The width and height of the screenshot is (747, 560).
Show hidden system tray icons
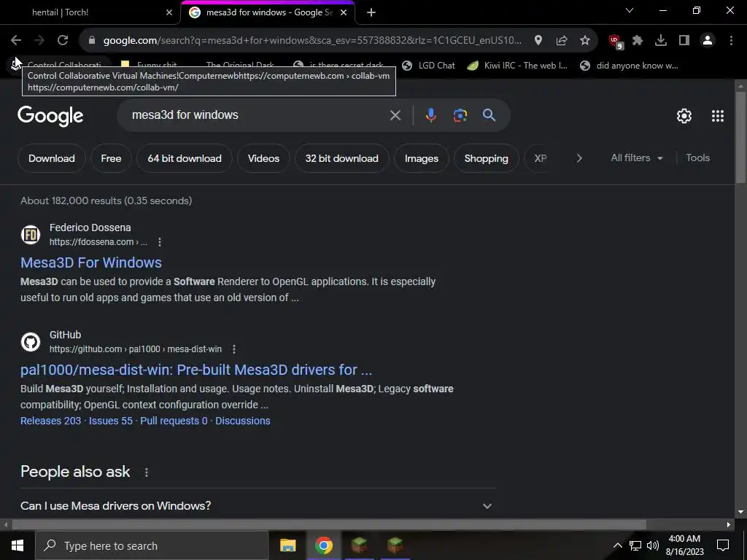617,545
